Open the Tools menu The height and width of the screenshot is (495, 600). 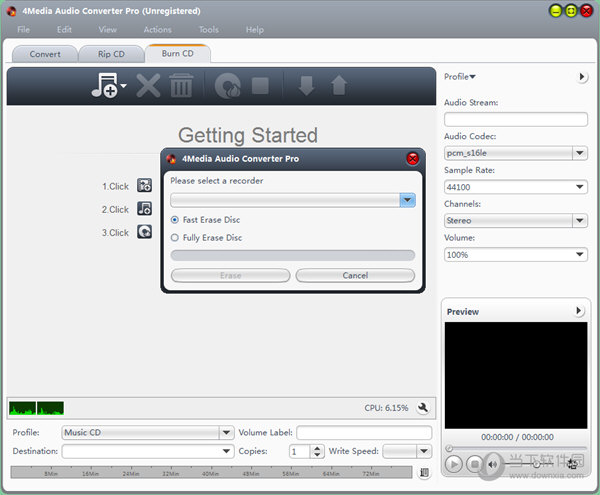pos(209,29)
